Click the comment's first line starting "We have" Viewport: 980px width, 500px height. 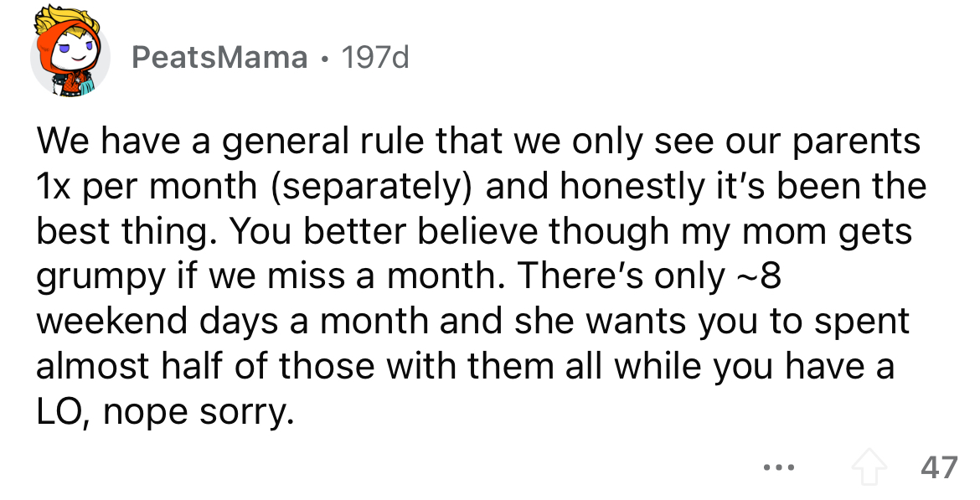[x=477, y=141]
